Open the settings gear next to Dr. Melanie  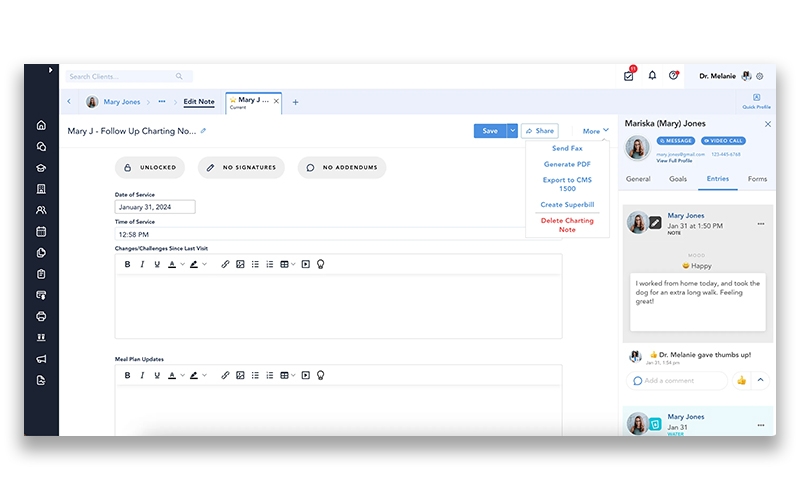(760, 76)
